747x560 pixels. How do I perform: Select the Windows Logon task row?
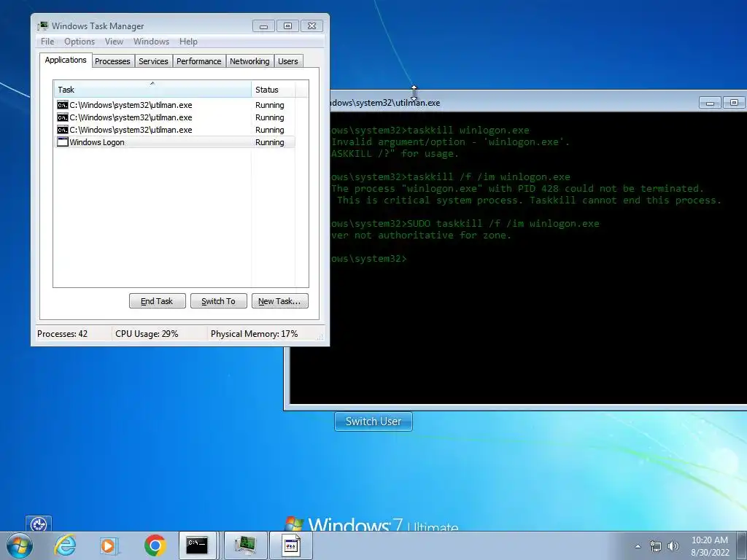click(174, 142)
